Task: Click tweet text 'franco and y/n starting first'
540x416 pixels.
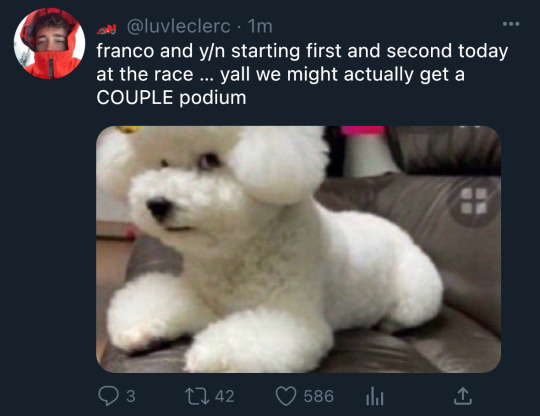Action: tap(220, 51)
